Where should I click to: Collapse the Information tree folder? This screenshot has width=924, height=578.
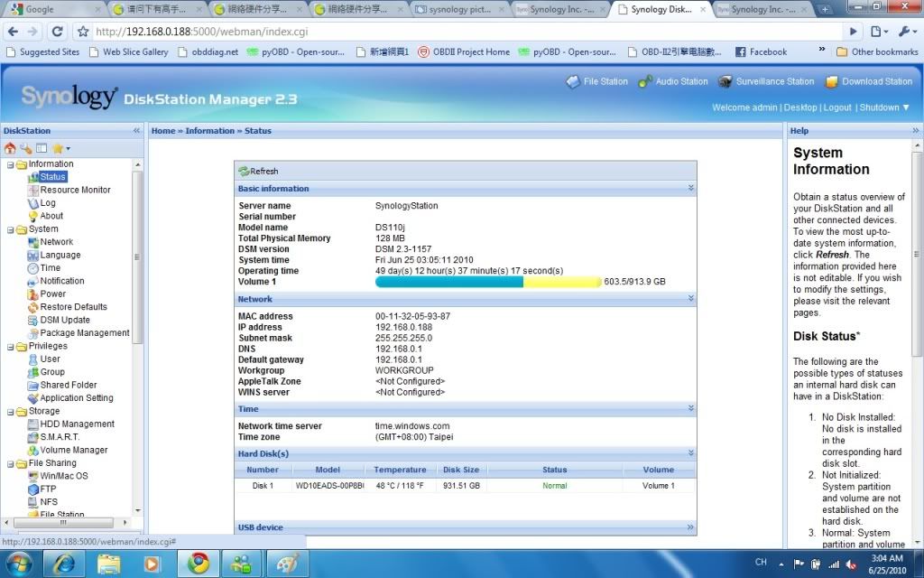(x=9, y=164)
